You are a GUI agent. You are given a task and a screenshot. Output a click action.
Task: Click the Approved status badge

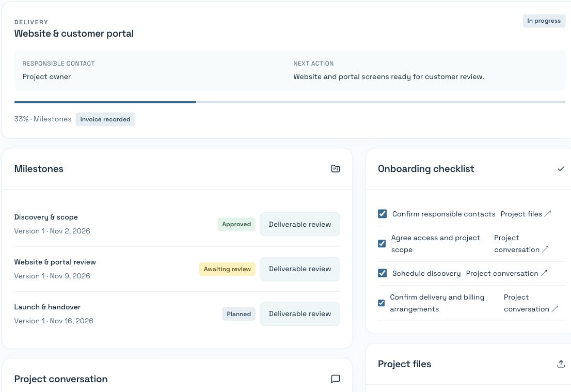[x=236, y=224]
